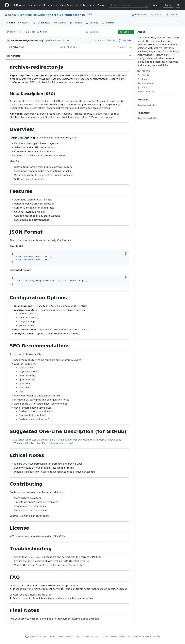
Task: Click the green commit status checkmark
Action: [68, 40]
